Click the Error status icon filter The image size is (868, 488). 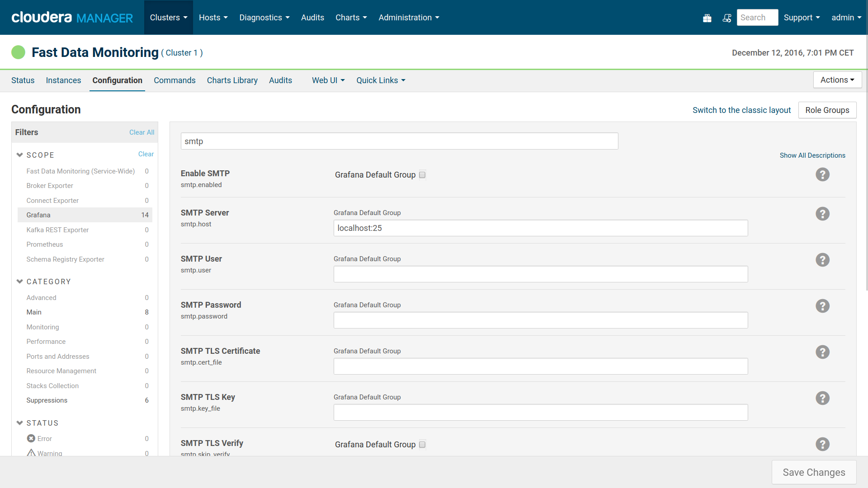coord(31,438)
